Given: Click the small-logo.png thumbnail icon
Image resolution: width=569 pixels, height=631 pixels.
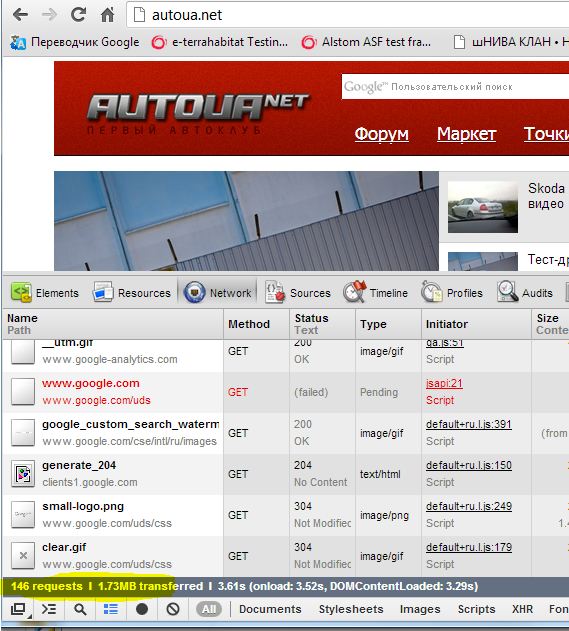Looking at the screenshot, I should click(23, 515).
